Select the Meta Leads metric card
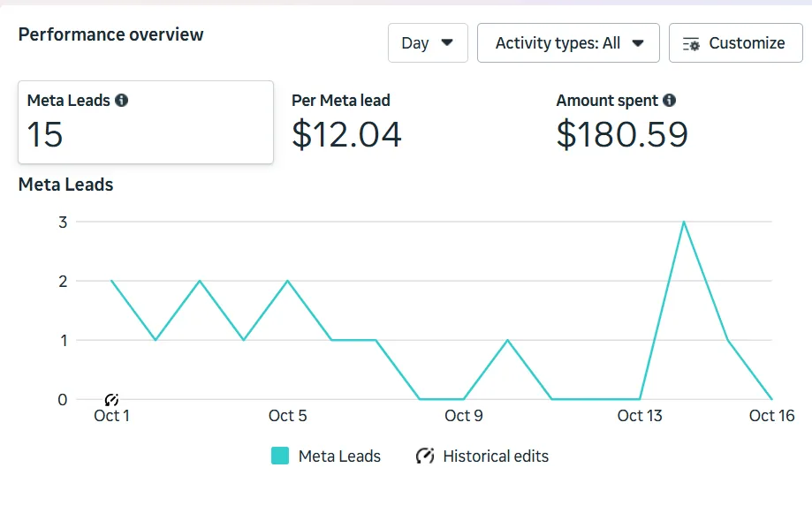This screenshot has width=812, height=528. (x=145, y=122)
